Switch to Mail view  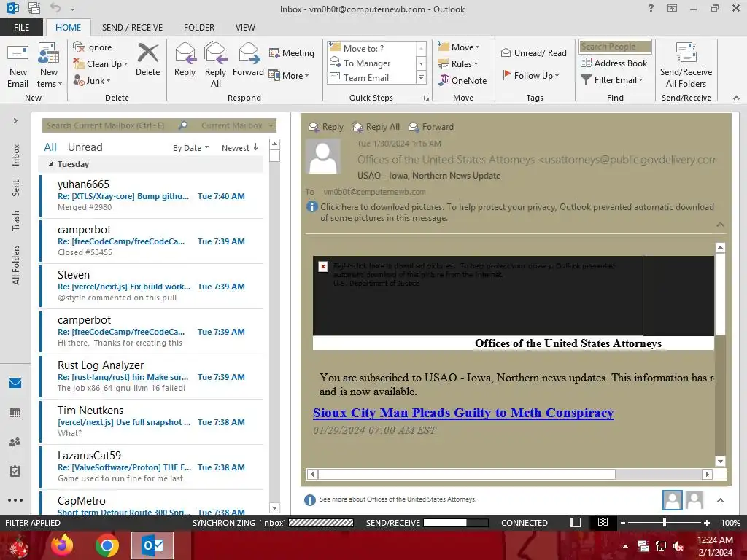tap(15, 383)
